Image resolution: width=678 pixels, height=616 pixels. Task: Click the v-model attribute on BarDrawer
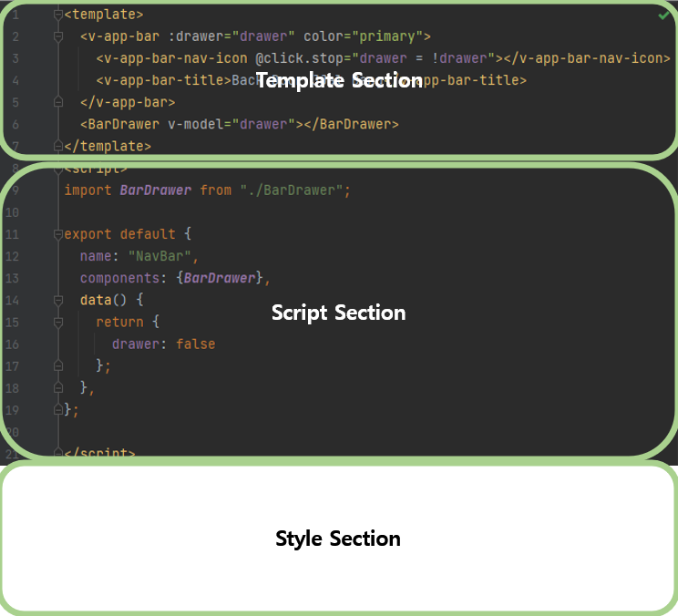195,125
